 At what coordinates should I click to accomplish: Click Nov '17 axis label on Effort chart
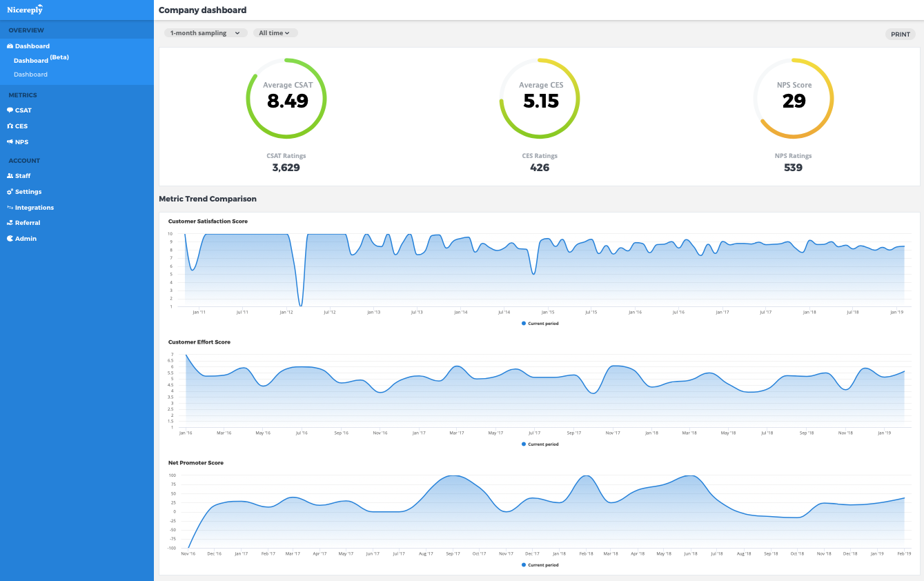[613, 433]
